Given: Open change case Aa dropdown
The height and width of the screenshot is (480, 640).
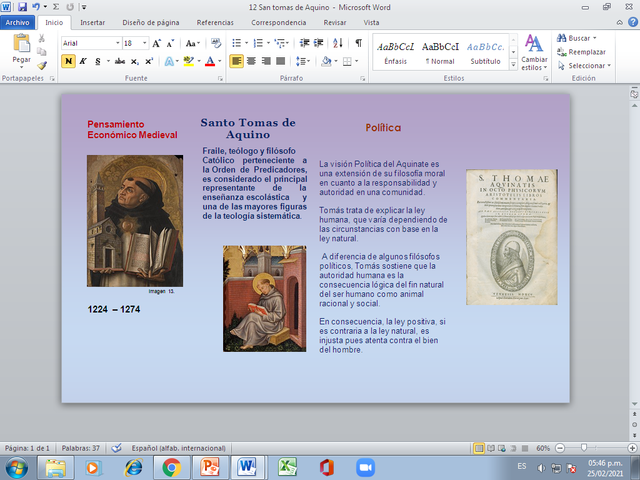Looking at the screenshot, I should coord(193,43).
